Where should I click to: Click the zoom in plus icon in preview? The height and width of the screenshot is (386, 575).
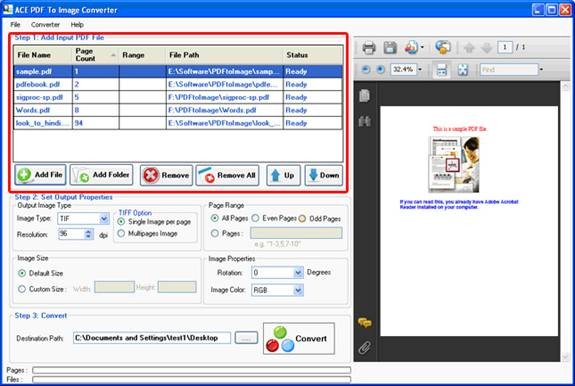point(380,69)
